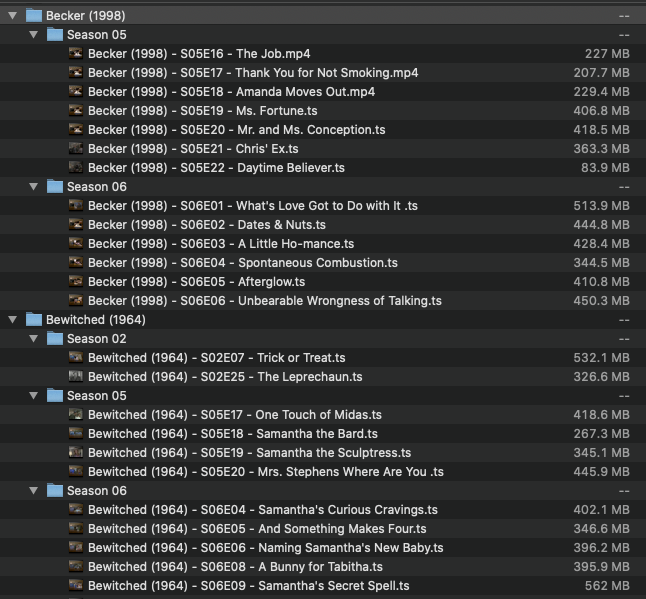The width and height of the screenshot is (646, 599).
Task: Click the size value '562 MB'
Action: coord(607,586)
